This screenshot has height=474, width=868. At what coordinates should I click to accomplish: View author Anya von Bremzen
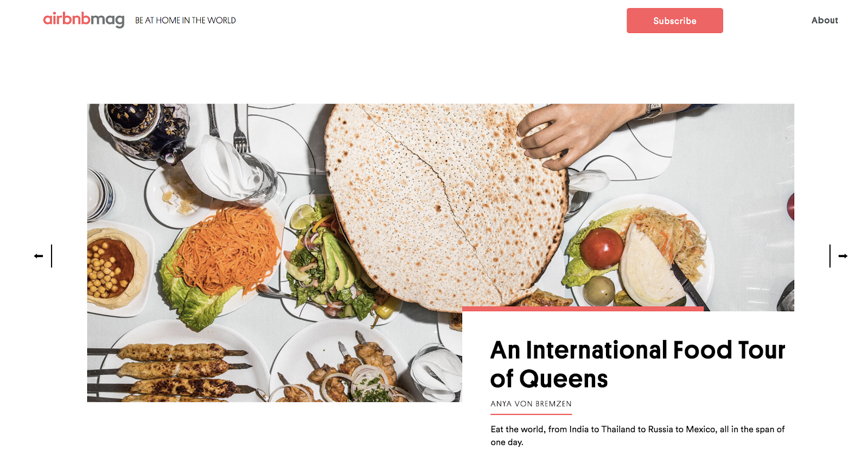point(531,403)
